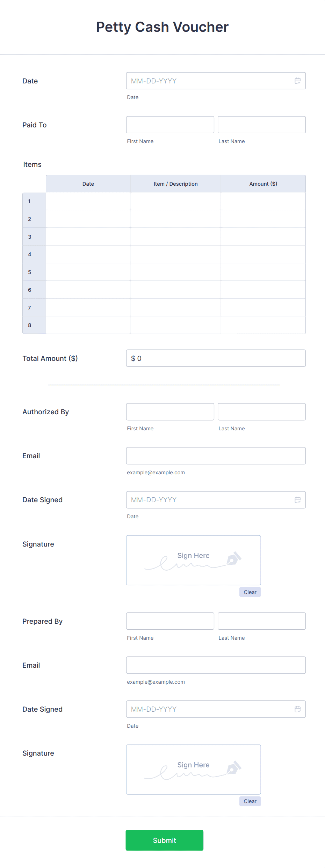
Task: Click row 3 Amount cell in the Items table
Action: click(x=263, y=236)
